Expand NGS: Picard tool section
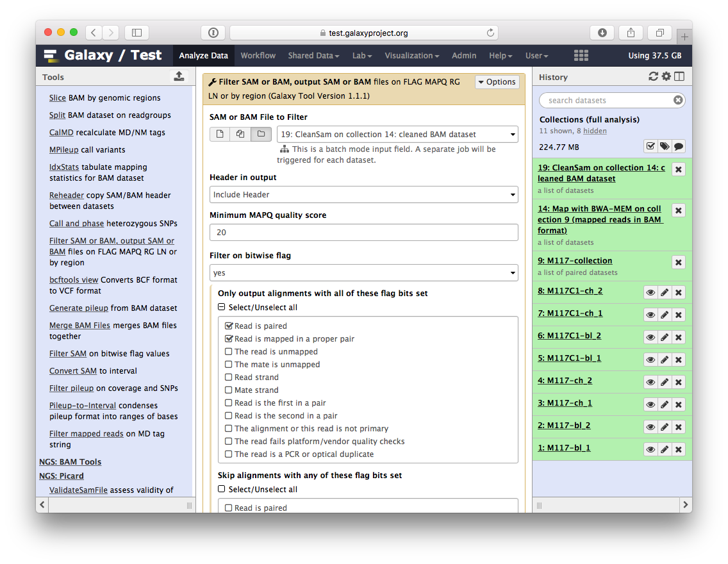 (62, 476)
